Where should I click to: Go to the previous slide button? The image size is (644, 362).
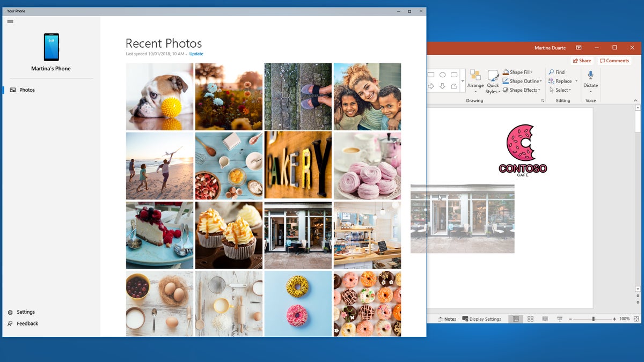(638, 296)
